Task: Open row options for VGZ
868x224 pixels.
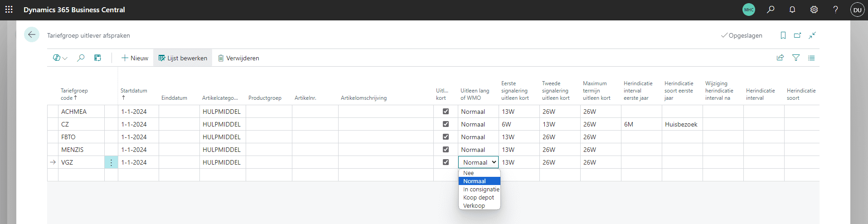Action: [x=111, y=162]
